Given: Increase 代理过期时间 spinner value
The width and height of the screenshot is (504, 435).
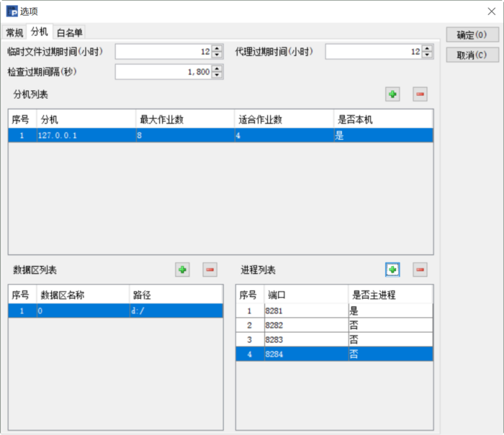Looking at the screenshot, I should 427,49.
